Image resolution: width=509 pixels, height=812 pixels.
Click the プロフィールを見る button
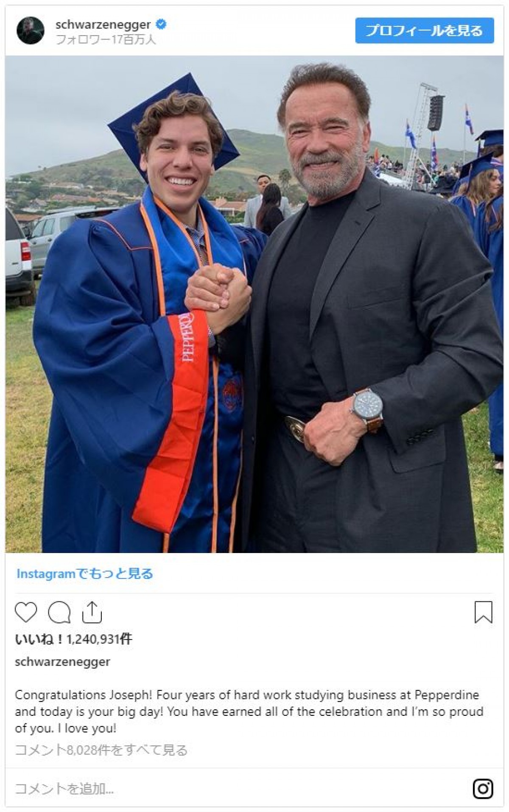click(425, 31)
